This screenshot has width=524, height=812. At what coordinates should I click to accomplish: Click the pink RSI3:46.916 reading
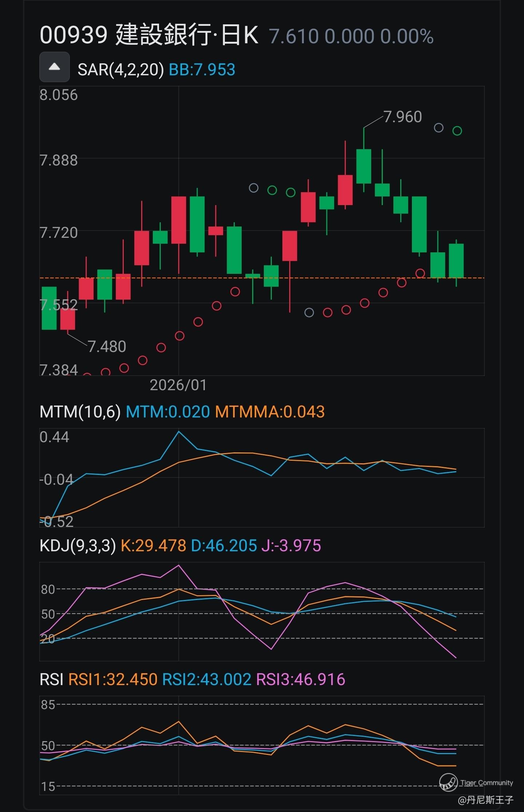301,679
